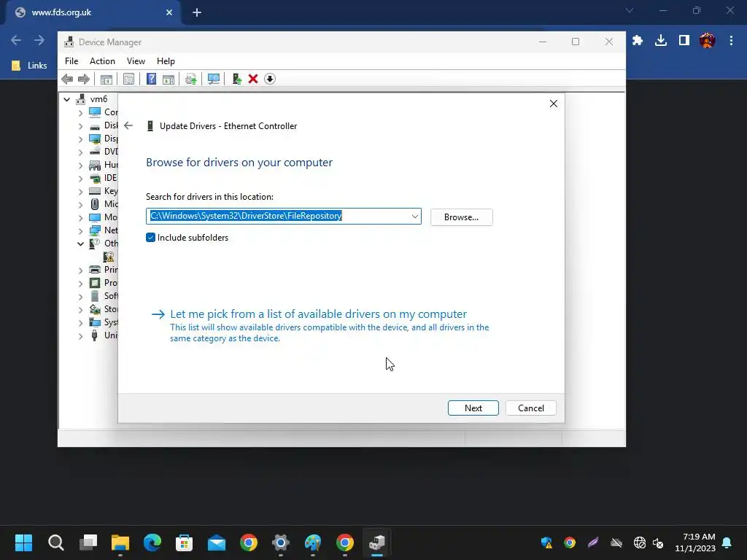This screenshot has height=560, width=747.
Task: Click the Add driver icon with green arrow
Action: (x=237, y=79)
